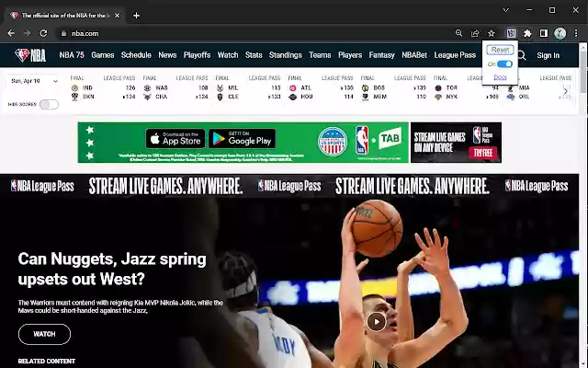Click the active extension icon in toolbar
The image size is (588, 368).
tap(511, 33)
